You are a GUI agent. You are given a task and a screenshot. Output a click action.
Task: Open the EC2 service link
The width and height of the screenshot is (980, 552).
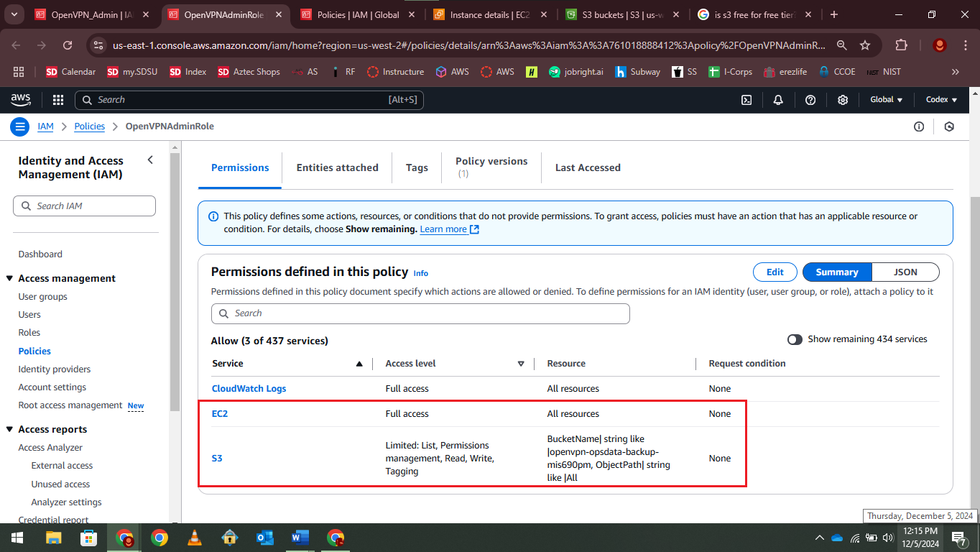coord(220,414)
